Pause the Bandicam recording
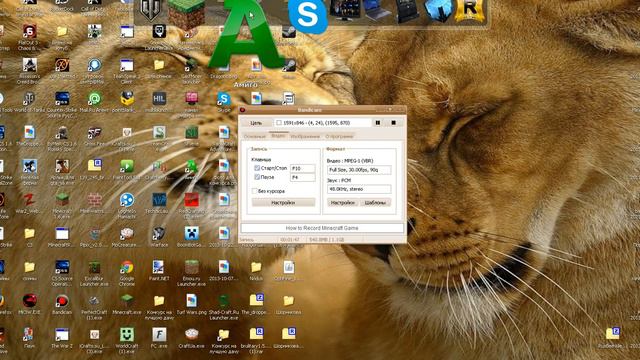The image size is (640, 360). [378, 122]
